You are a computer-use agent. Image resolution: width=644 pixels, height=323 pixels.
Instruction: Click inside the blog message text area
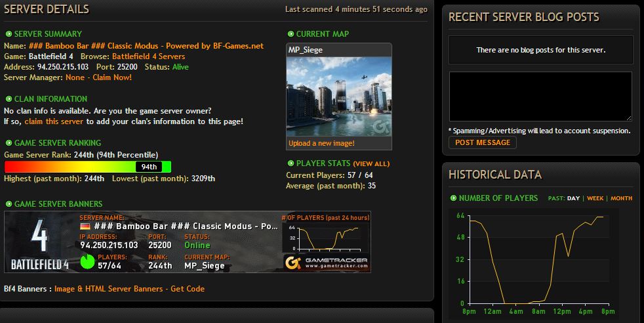coord(540,97)
